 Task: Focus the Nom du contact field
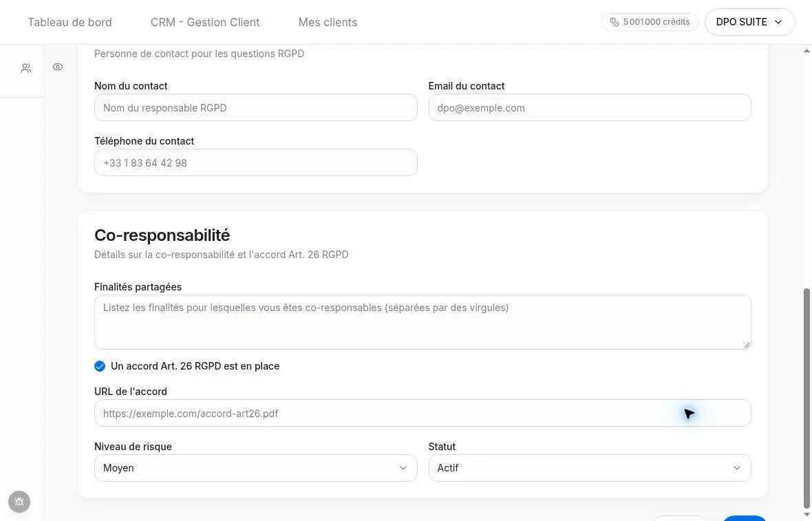[256, 108]
